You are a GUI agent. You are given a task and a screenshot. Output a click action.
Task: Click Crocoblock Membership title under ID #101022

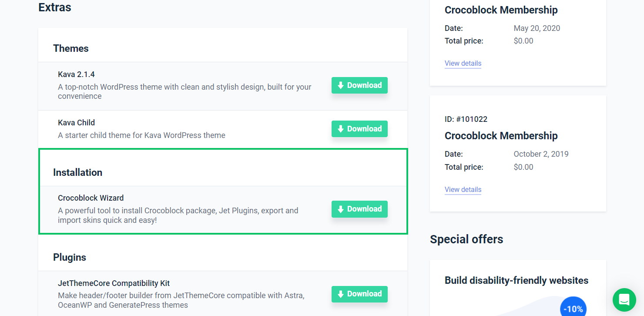(501, 136)
